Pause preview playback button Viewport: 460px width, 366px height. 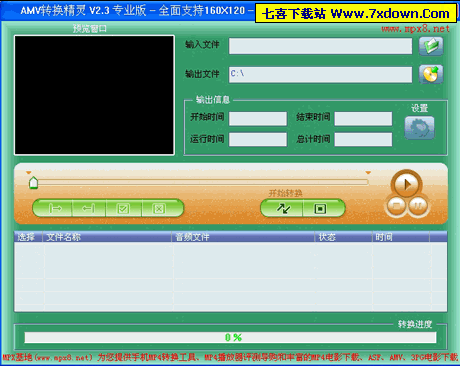pos(417,206)
